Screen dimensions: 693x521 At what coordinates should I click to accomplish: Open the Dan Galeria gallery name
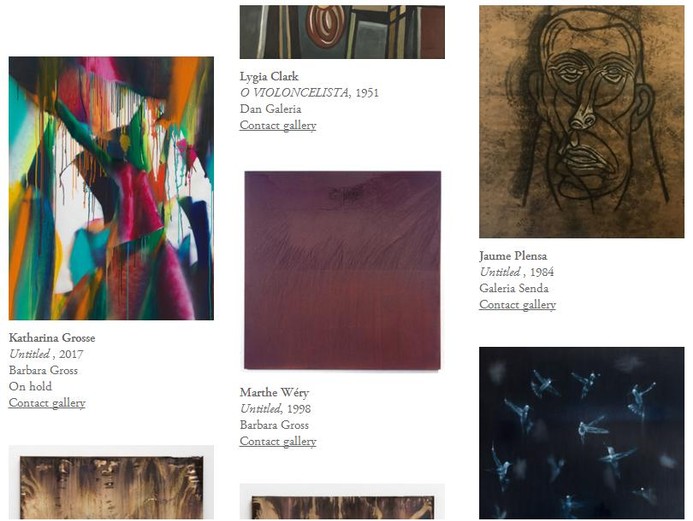[270, 109]
